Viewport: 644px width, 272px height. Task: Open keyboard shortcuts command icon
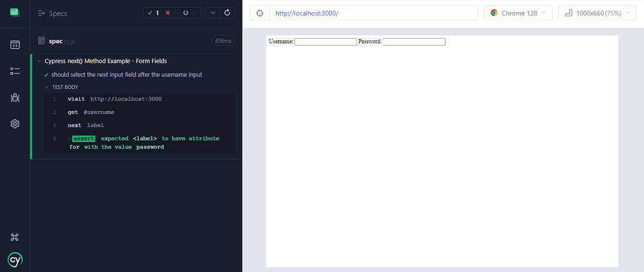pyautogui.click(x=15, y=237)
